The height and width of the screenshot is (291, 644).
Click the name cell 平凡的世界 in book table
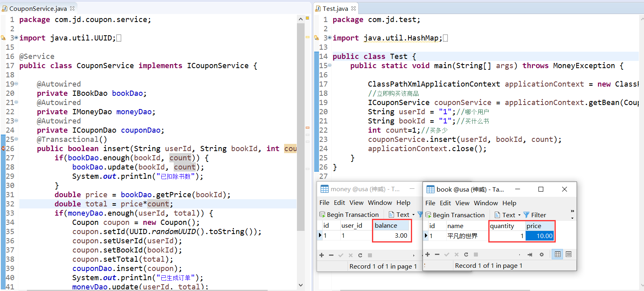coord(467,236)
